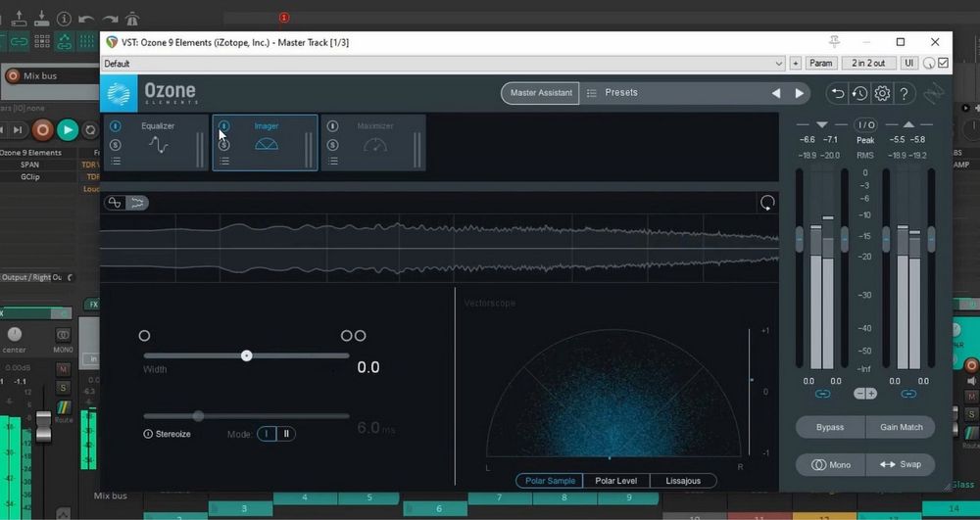Click REAPER transport play button
This screenshot has height=520, width=980.
68,130
